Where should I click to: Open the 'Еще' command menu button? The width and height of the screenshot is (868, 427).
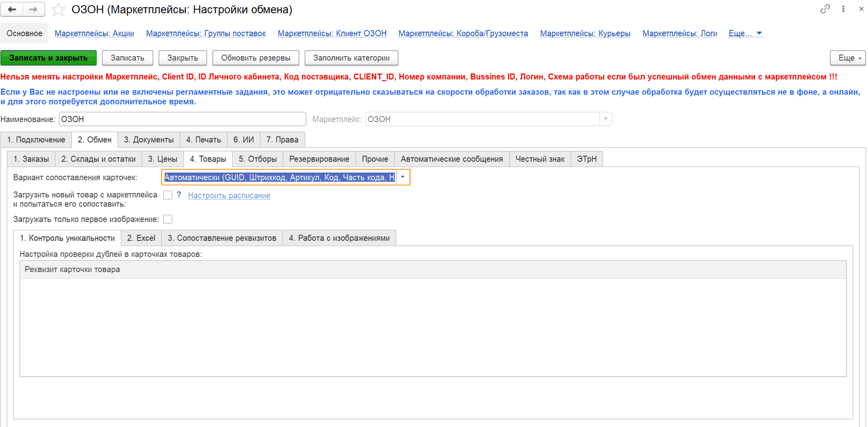click(x=848, y=58)
